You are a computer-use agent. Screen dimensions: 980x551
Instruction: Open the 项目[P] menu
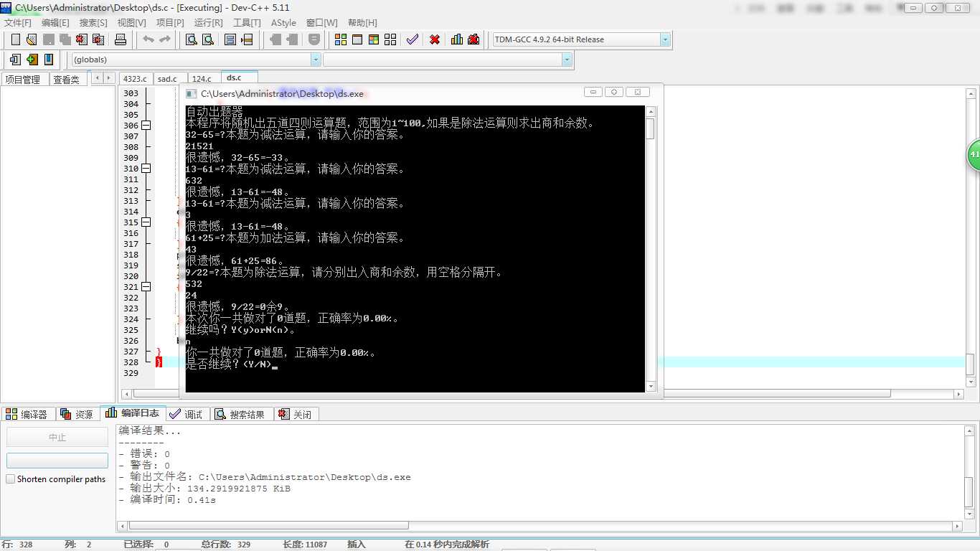(170, 23)
